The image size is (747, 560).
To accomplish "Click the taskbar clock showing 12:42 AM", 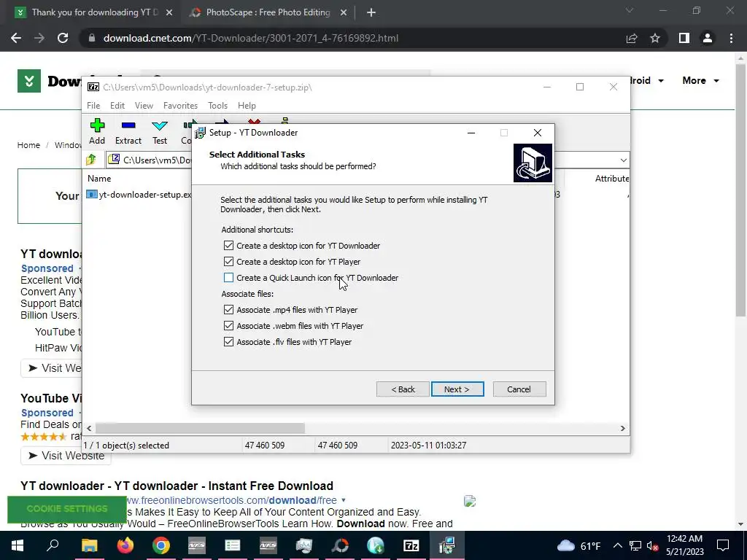I will coord(684,545).
